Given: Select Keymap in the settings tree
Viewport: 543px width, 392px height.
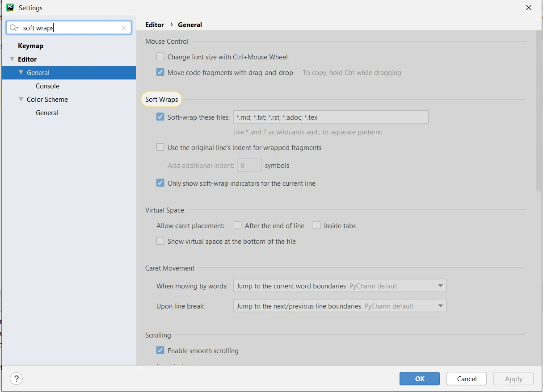Looking at the screenshot, I should [x=30, y=46].
